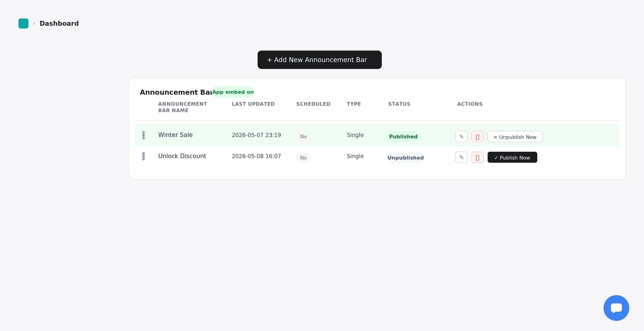644x331 pixels.
Task: Click the Unpublished status badge
Action: point(405,158)
